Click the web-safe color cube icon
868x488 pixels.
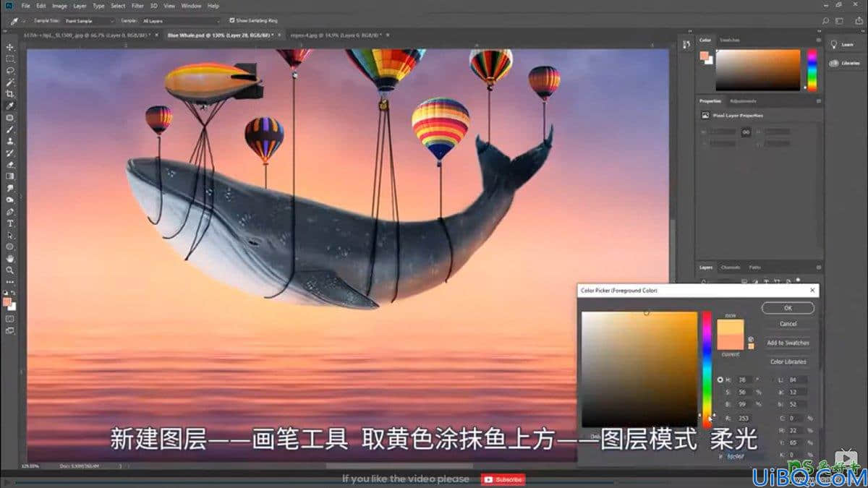coord(751,338)
